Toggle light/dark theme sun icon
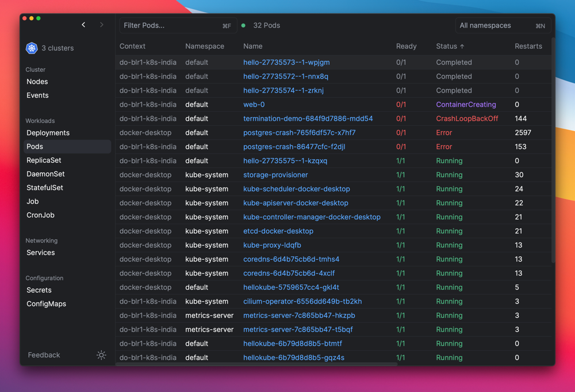 (x=101, y=355)
